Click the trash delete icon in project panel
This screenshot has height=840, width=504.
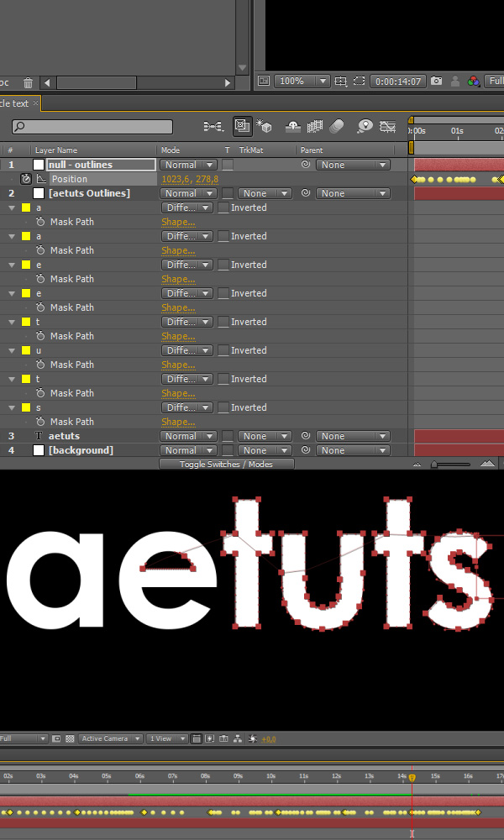click(29, 82)
